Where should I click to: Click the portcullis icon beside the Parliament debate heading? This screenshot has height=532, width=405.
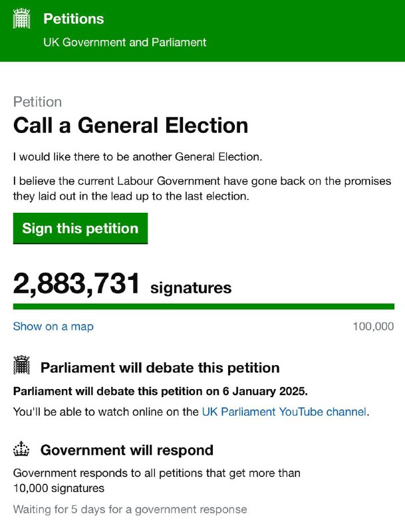coord(21,365)
